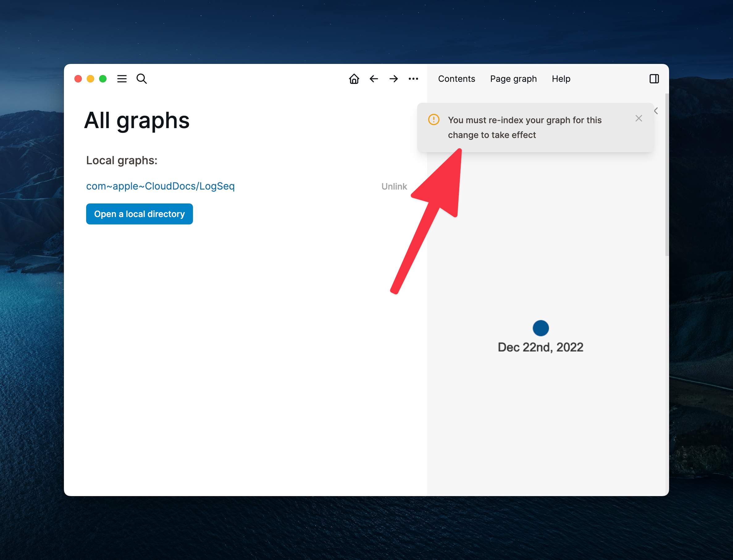
Task: Maximize the window with the green button
Action: click(103, 79)
